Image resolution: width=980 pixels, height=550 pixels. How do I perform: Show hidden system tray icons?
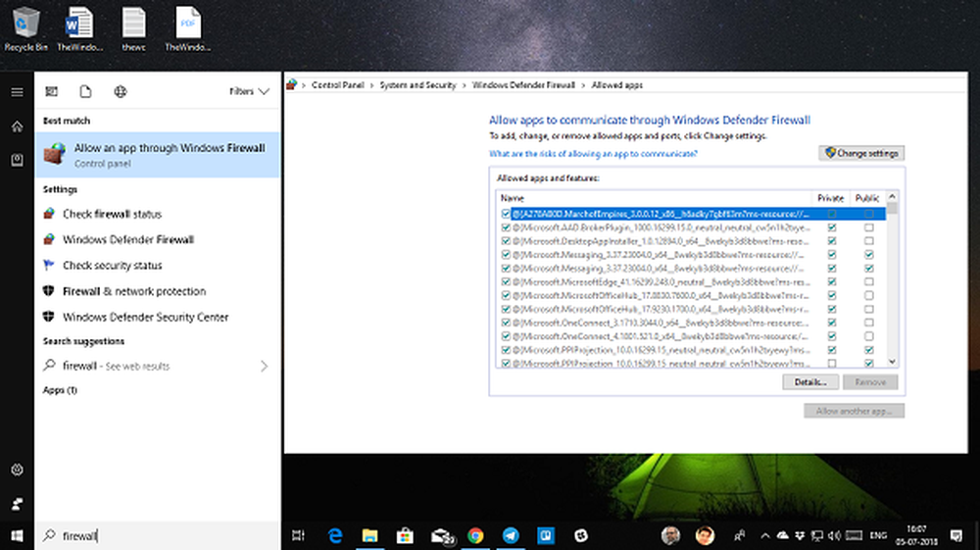click(x=763, y=535)
